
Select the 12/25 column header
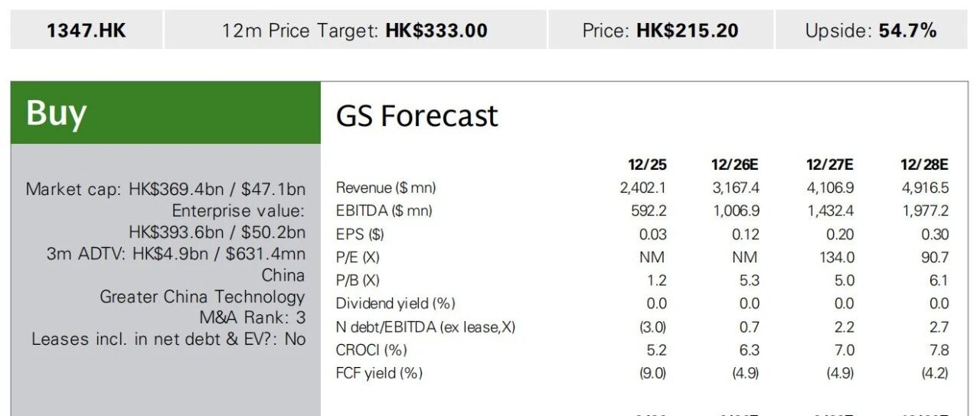tap(647, 164)
